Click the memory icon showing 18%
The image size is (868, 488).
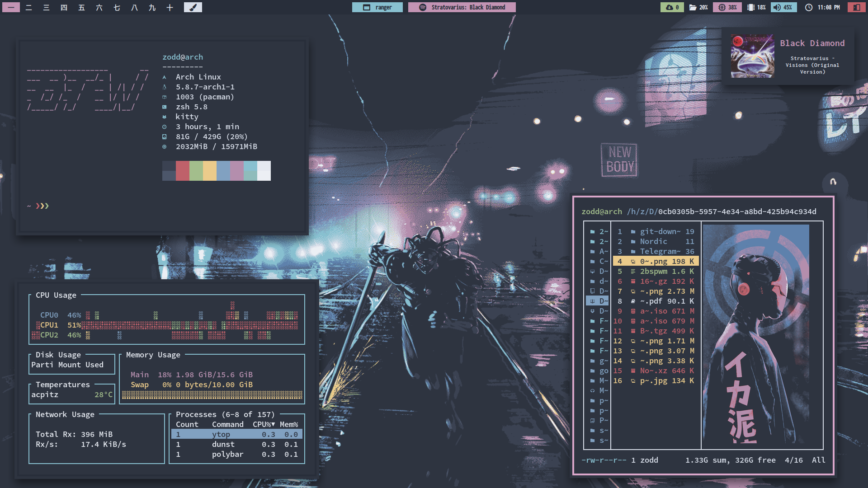tap(751, 7)
